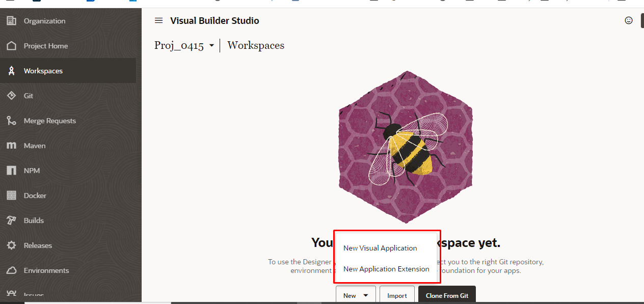
Task: Open the Docker registry icon
Action: pos(11,196)
